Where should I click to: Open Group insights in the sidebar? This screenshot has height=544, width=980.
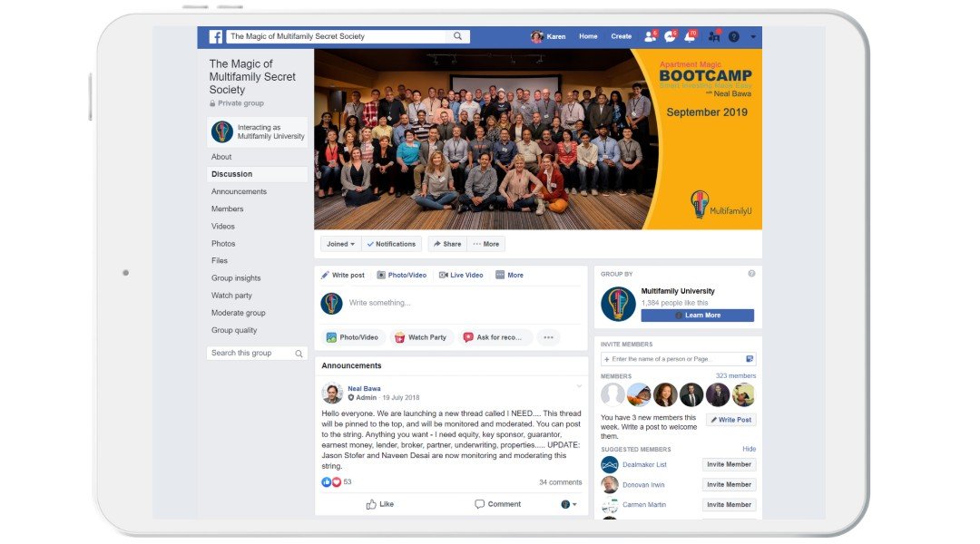[x=236, y=278]
